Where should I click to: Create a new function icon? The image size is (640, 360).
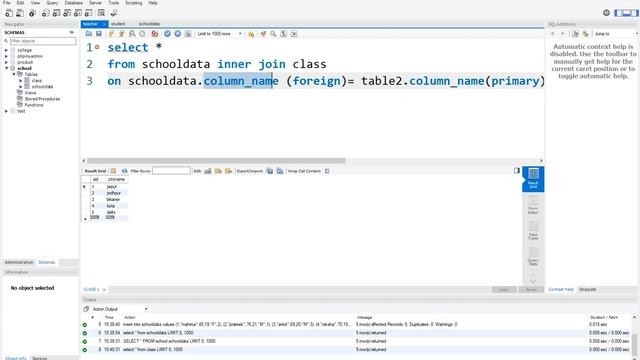pyautogui.click(x=88, y=13)
